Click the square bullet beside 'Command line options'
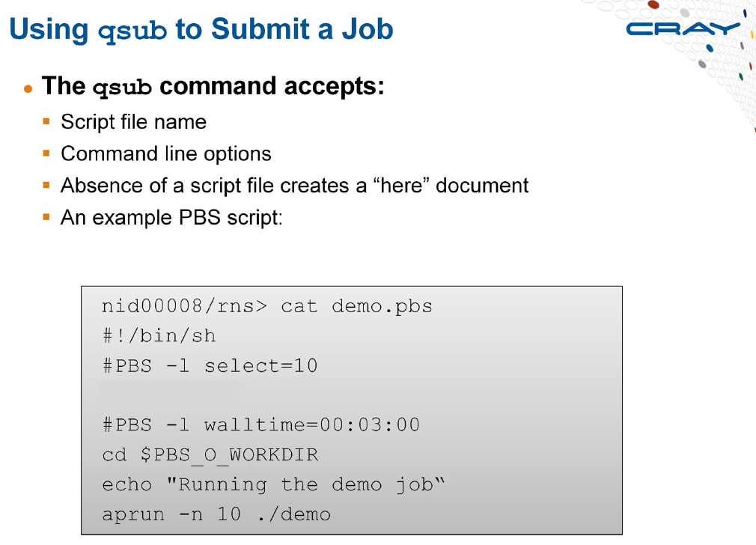The width and height of the screenshot is (756, 545). coord(46,153)
